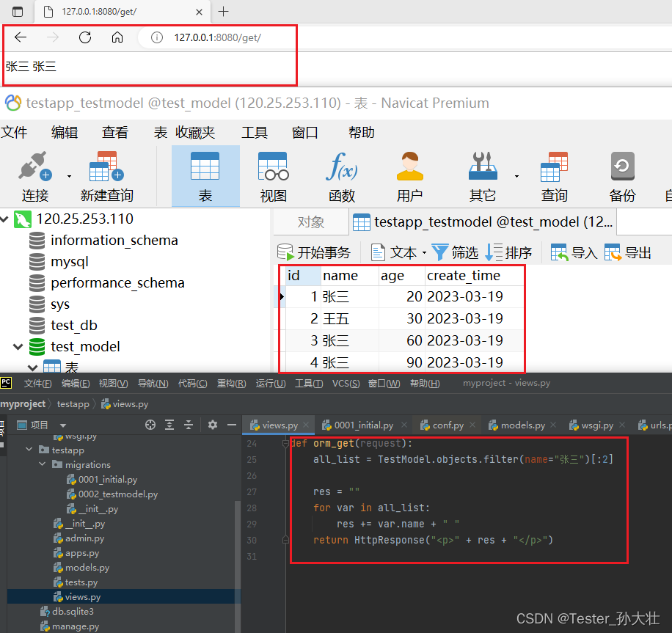Click the age column header
Screen dimensions: 672x633
(x=401, y=276)
